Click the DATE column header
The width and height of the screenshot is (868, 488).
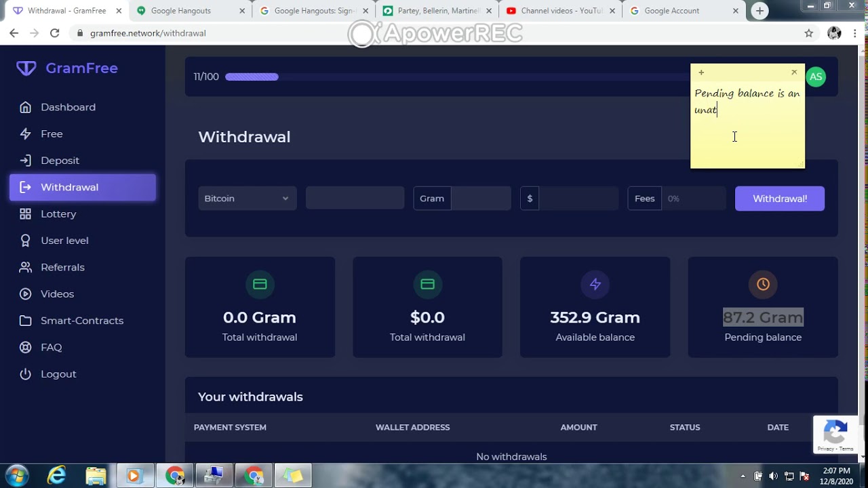point(778,427)
